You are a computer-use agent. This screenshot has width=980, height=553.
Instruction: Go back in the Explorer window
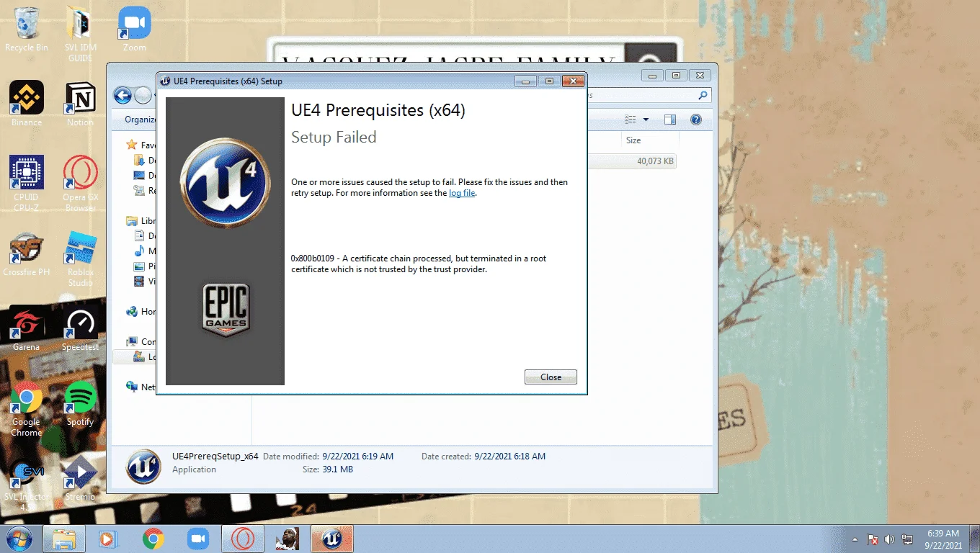pos(122,95)
